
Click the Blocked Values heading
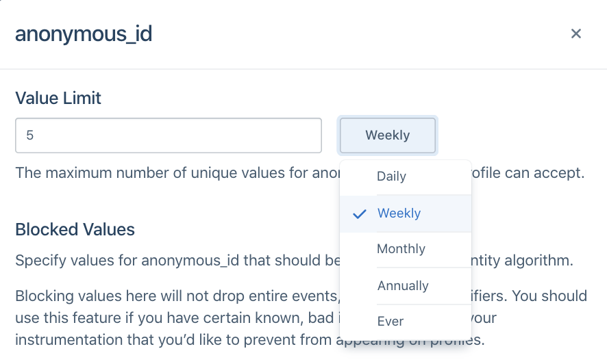pos(75,229)
